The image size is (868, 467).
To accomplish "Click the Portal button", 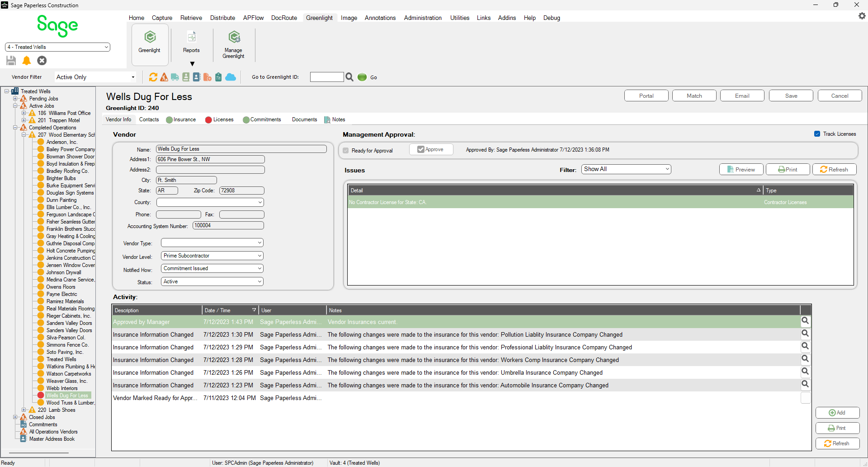I will click(x=646, y=96).
